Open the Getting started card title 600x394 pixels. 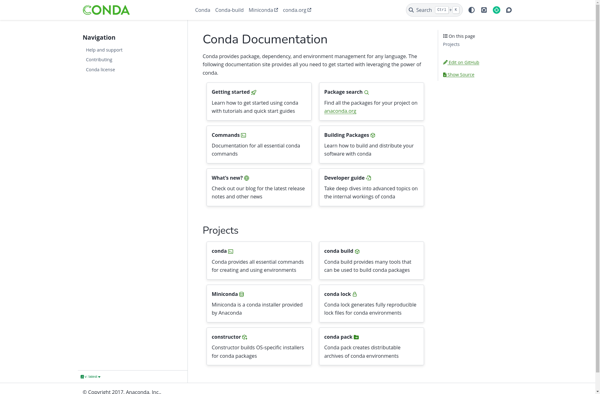tap(231, 92)
